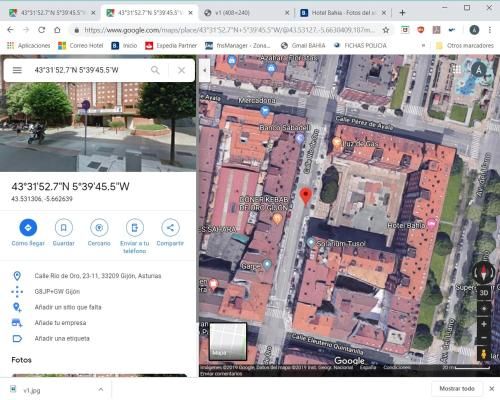Open the Expedia Partner bookmark
Viewport: 500px width, 400px height.
click(x=171, y=45)
